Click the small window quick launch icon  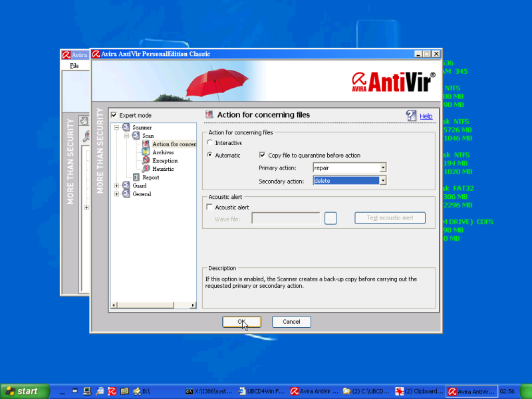click(74, 391)
